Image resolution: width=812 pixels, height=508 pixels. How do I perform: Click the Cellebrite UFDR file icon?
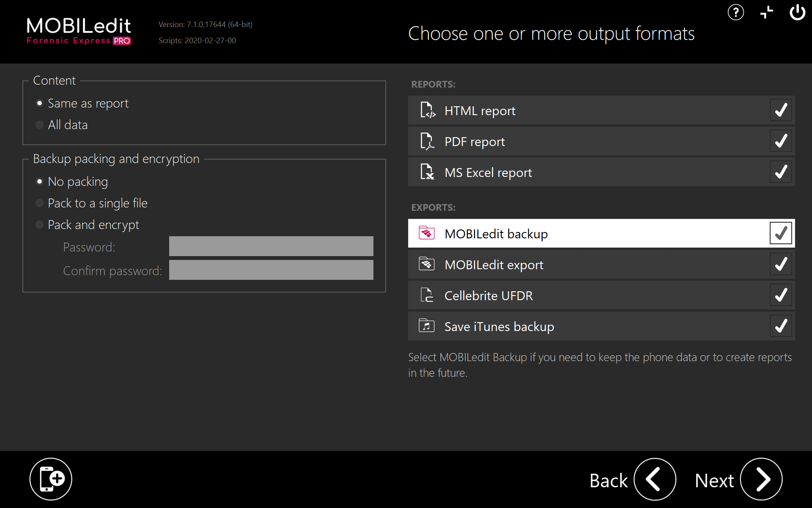coord(426,295)
